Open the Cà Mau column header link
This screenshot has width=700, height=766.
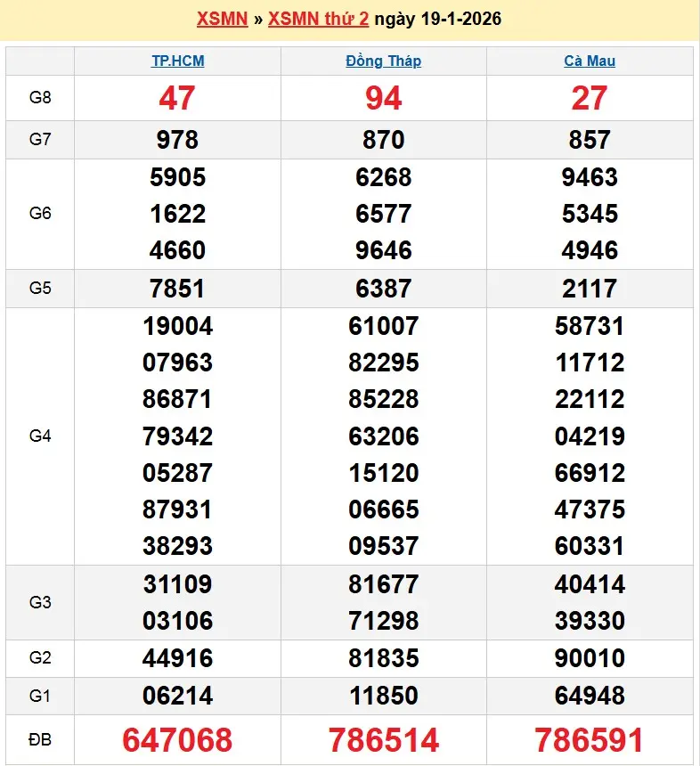(x=590, y=61)
